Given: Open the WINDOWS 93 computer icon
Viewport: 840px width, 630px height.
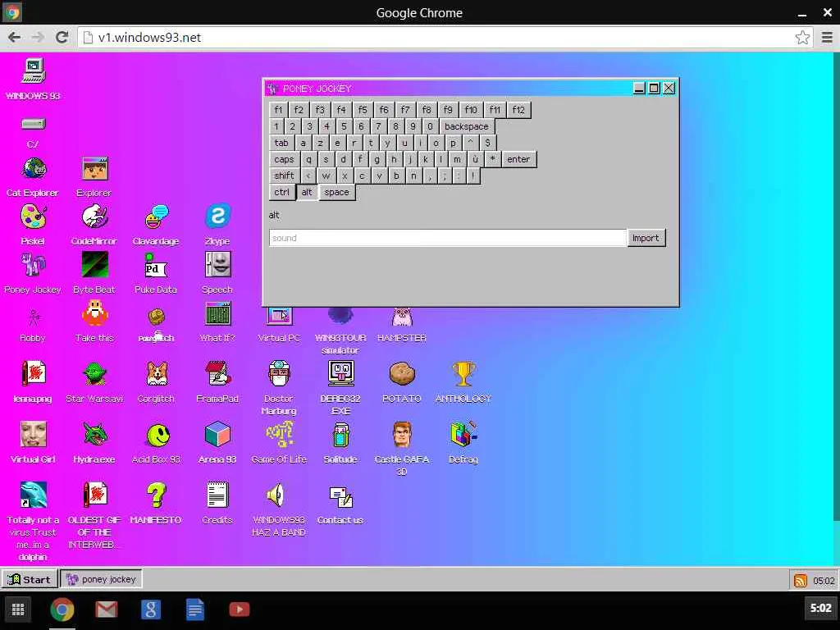Looking at the screenshot, I should 33,71.
